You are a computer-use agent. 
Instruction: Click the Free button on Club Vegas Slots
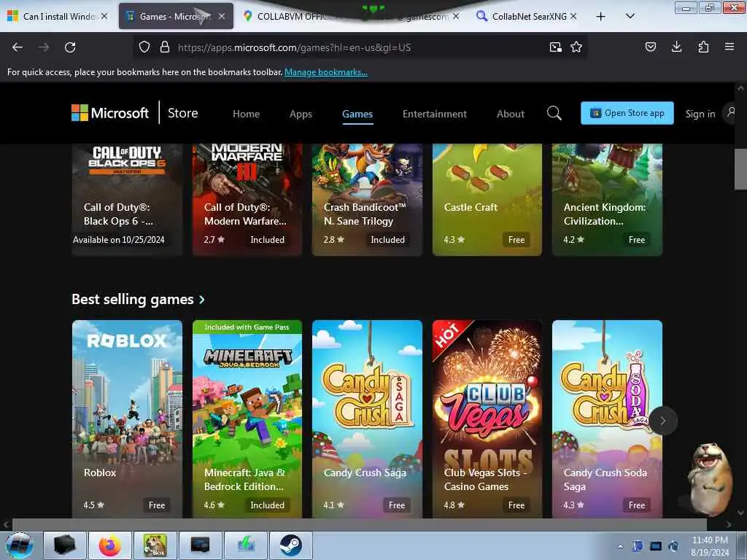click(x=516, y=505)
